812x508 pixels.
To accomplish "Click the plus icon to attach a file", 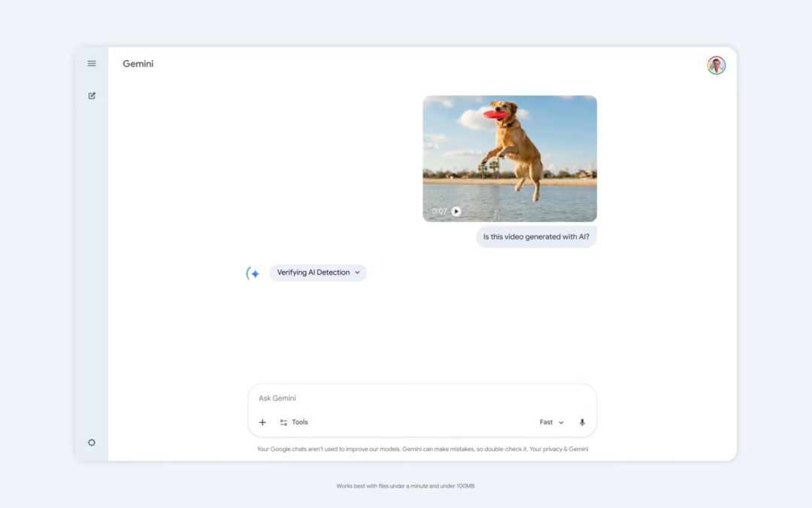I will (x=262, y=422).
